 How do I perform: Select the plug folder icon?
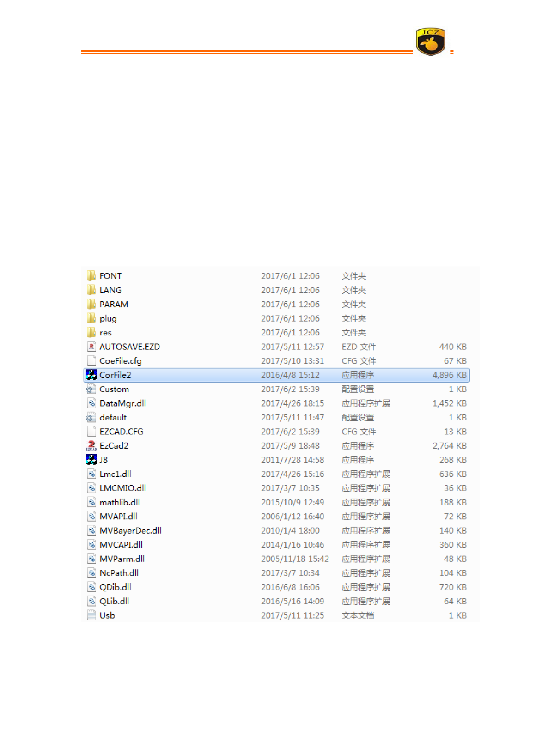[x=91, y=319]
